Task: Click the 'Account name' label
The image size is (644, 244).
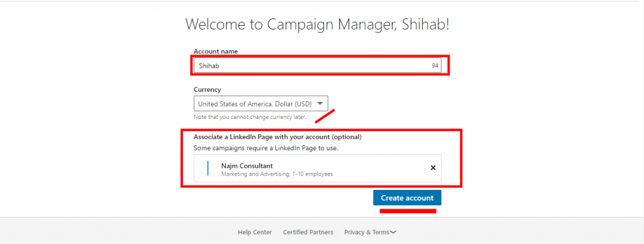Action: click(216, 52)
